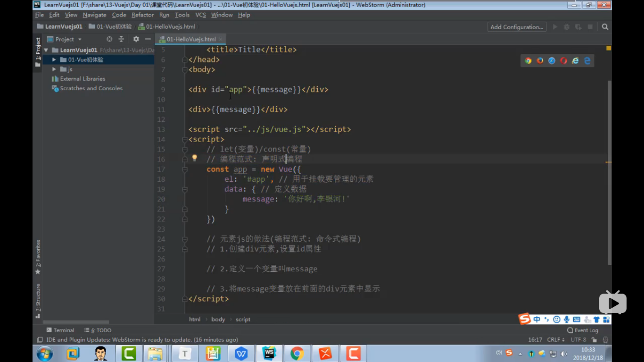
Task: Click the Collapse All icon in Project panel
Action: point(121,39)
